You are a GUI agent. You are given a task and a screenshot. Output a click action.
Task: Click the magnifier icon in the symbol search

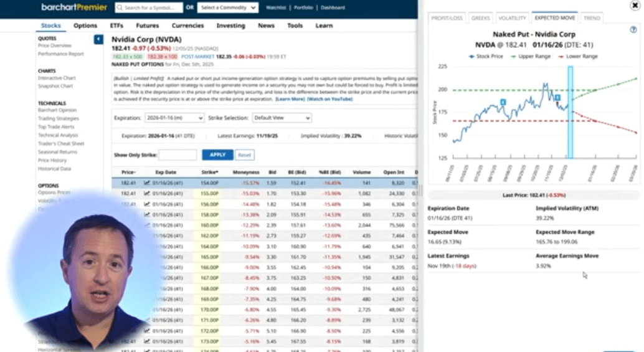(x=120, y=8)
